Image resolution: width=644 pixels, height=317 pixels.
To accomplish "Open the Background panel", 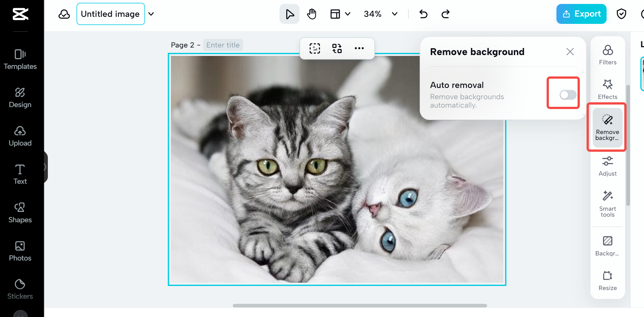I will click(x=607, y=244).
